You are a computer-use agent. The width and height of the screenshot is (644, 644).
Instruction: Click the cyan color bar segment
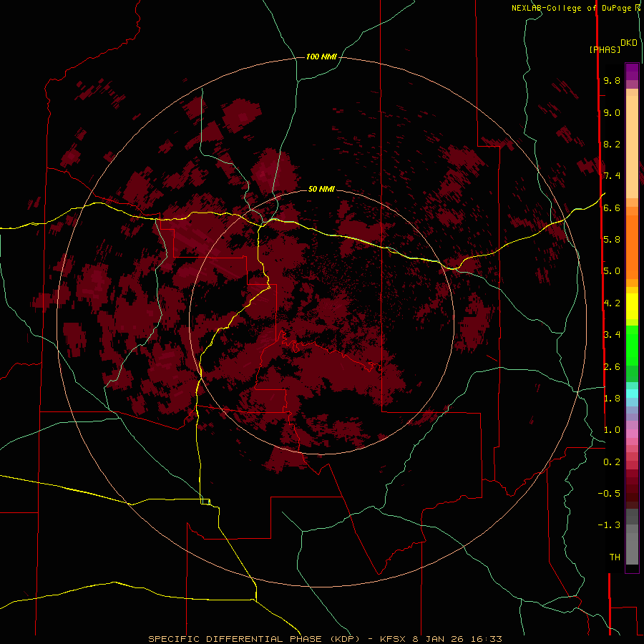coord(632,394)
